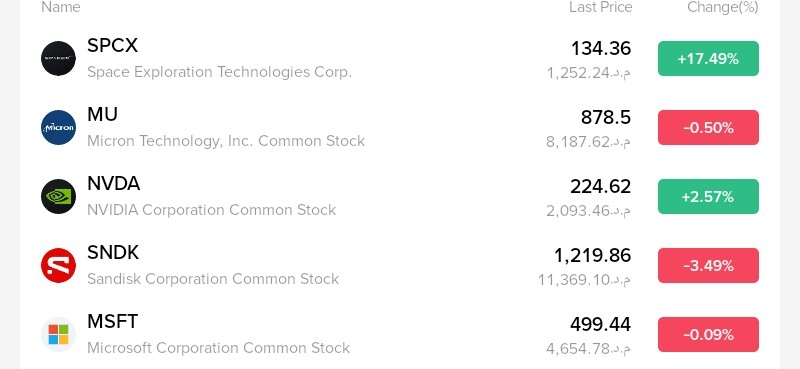Open the SPCX black circular logo
800x369 pixels.
click(59, 58)
